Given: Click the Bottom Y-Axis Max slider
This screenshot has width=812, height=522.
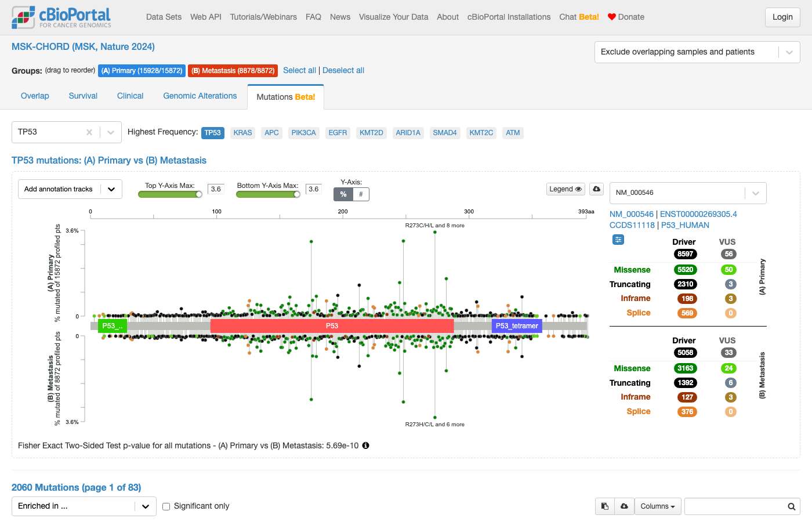Looking at the screenshot, I should [x=268, y=194].
